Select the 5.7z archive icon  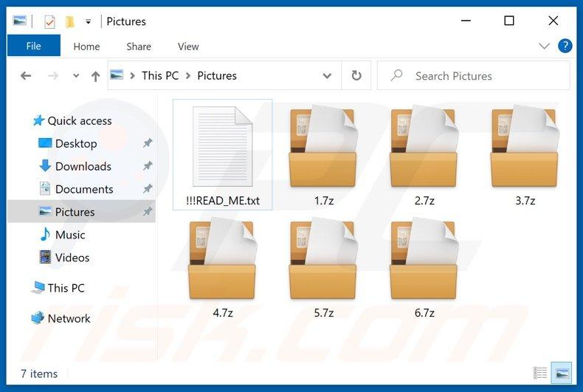click(x=323, y=258)
